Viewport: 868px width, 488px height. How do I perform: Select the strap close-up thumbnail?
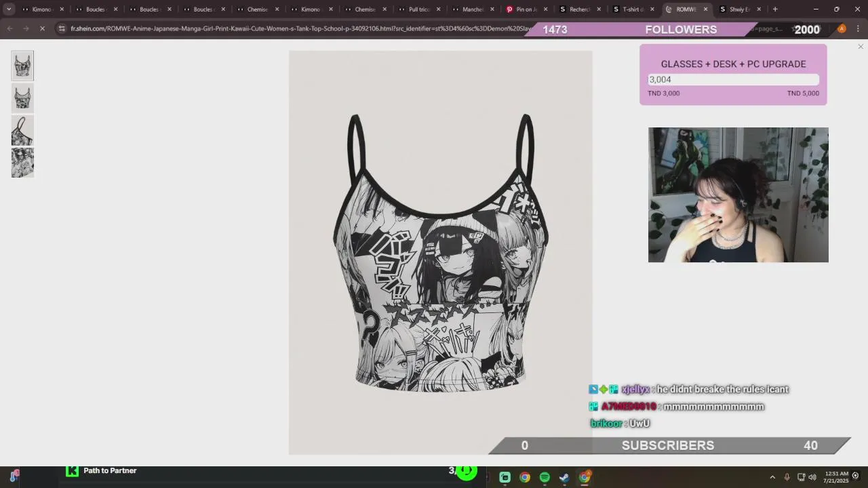tap(22, 131)
